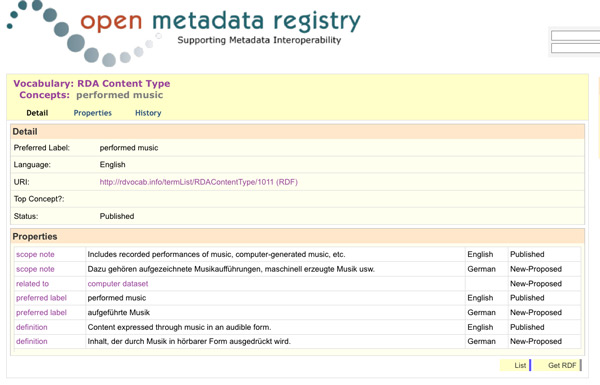Click the RDA Content Type vocabulary link
Screen dimensions: 600x385
click(x=124, y=83)
